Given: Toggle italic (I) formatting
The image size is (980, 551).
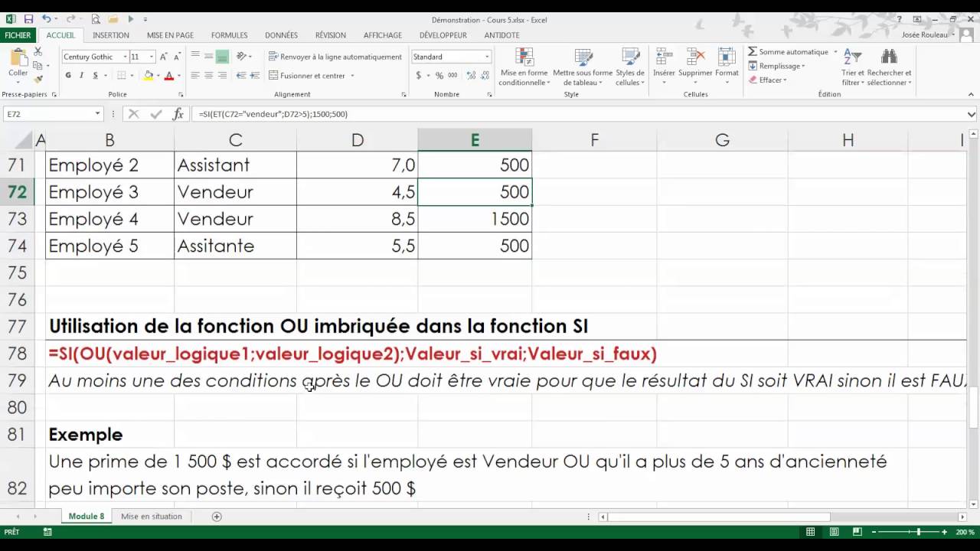Looking at the screenshot, I should pyautogui.click(x=82, y=75).
